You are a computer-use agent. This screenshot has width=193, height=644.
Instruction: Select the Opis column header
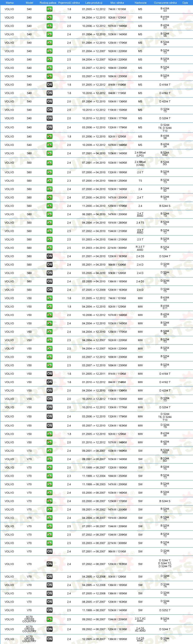pos(185,3)
